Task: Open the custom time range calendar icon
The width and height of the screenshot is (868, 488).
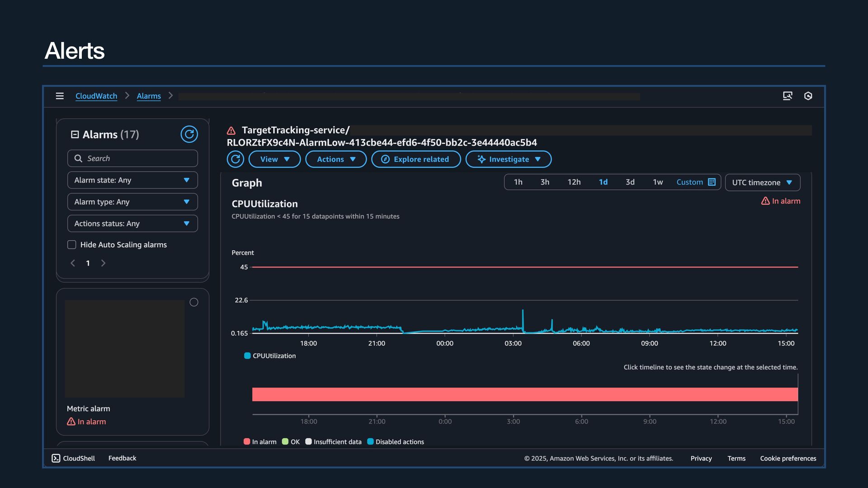Action: click(712, 182)
